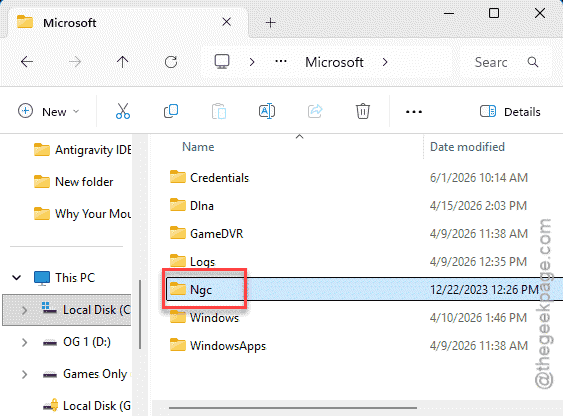
Task: Select the Logs folder name
Action: point(203,262)
